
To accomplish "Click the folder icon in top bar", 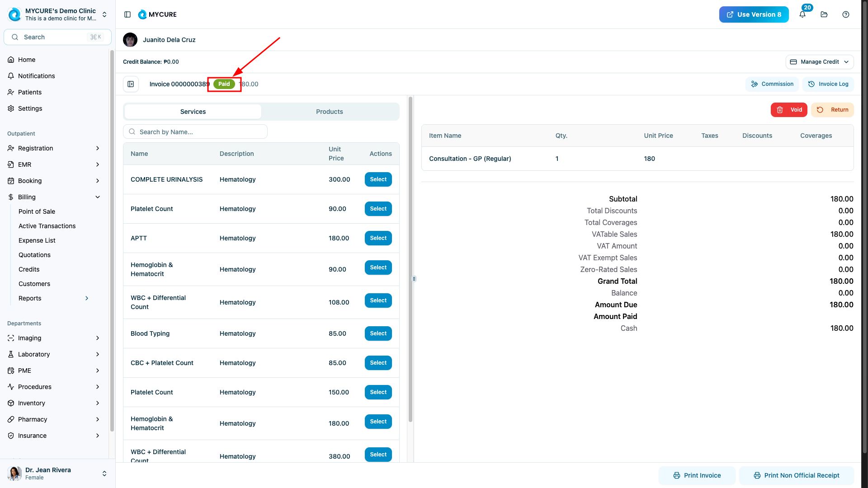I will coord(824,14).
